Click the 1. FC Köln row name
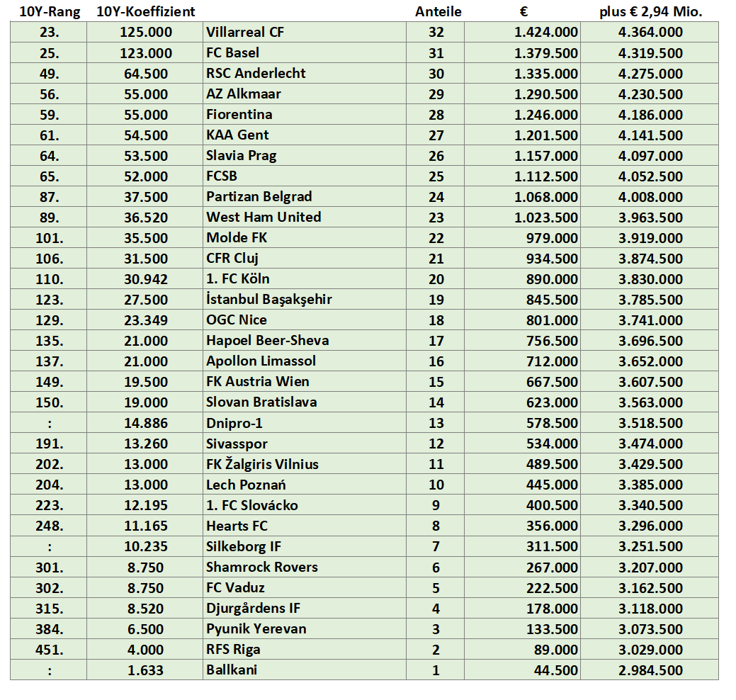736x700 pixels. 237,279
